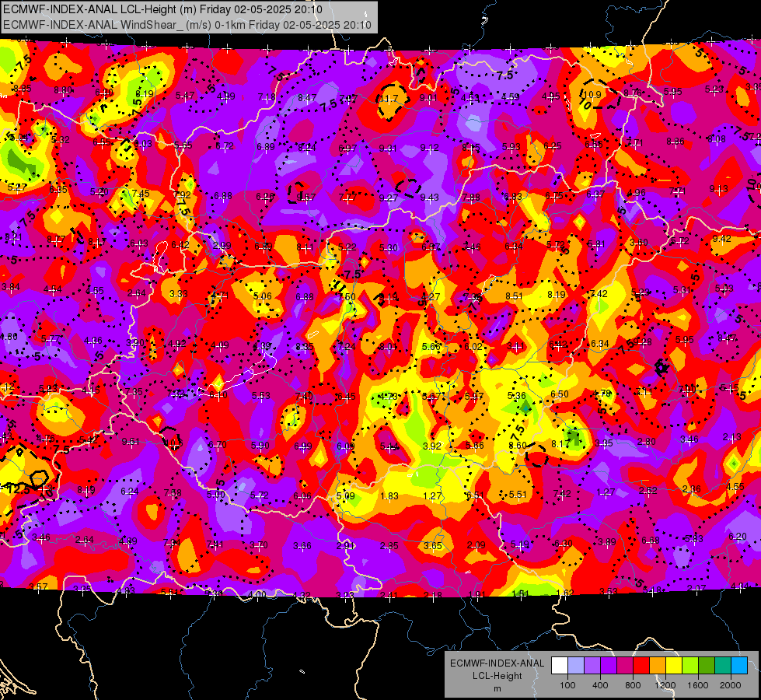Pick the red legend swatch
The height and width of the screenshot is (700, 761).
coord(641,666)
